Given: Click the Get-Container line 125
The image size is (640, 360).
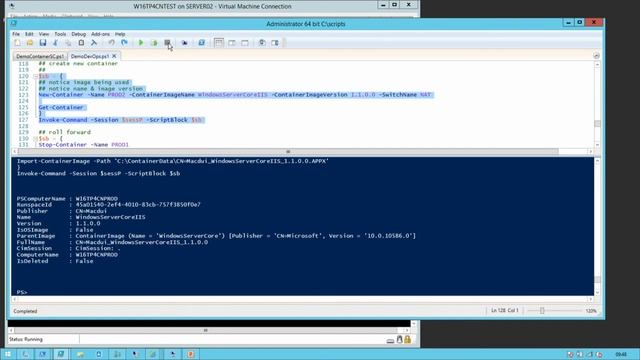Looking at the screenshot, I should pos(61,107).
